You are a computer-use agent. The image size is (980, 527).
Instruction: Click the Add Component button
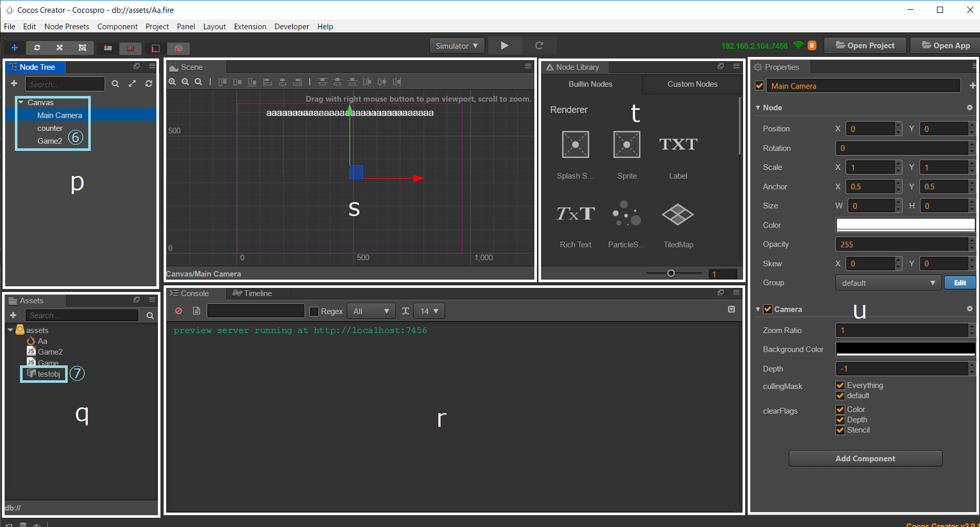click(865, 458)
